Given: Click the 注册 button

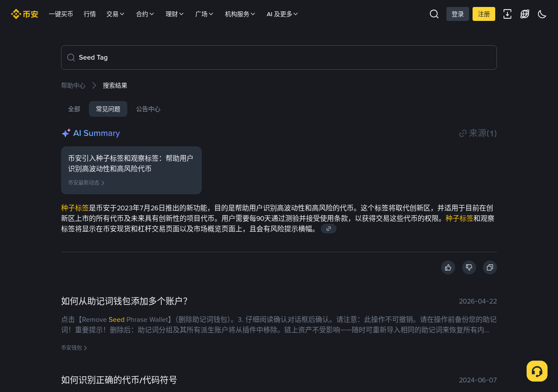Looking at the screenshot, I should (484, 14).
